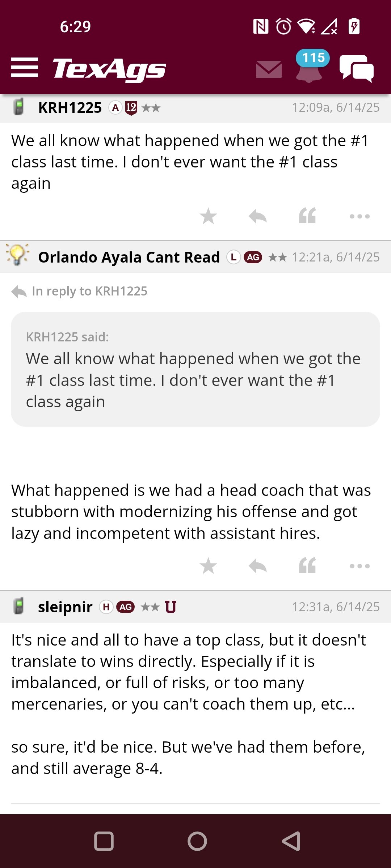Follow the In reply to KRH1225 link
Image resolution: width=391 pixels, height=868 pixels.
(89, 291)
